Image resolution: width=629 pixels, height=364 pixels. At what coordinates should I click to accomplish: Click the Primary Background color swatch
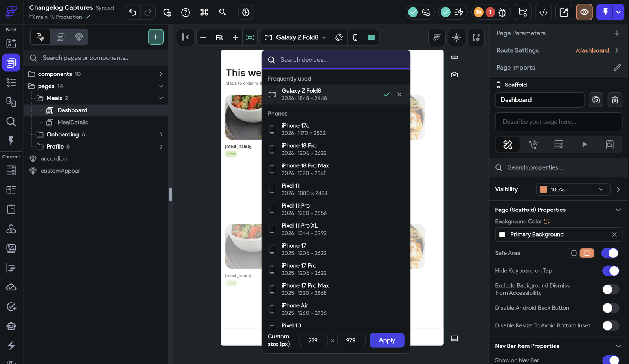click(x=502, y=235)
